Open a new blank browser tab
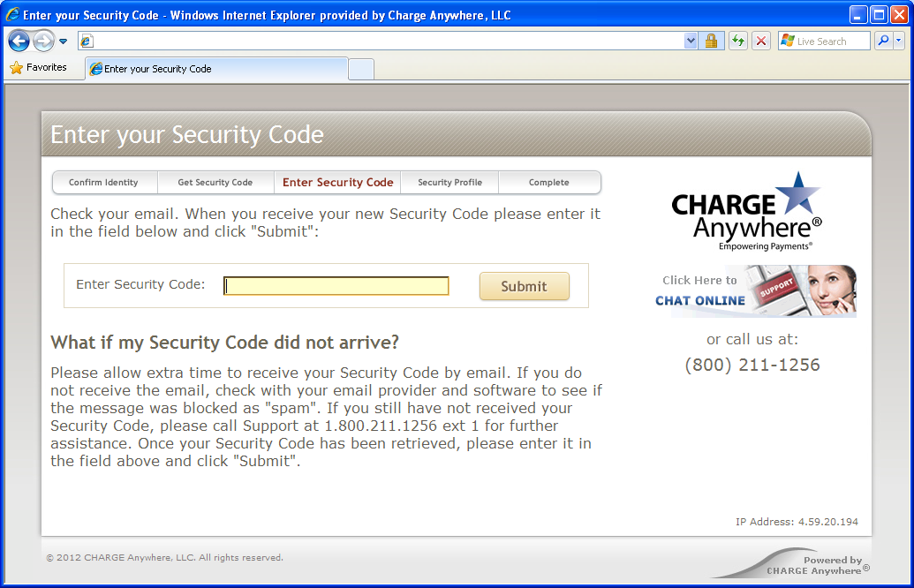Viewport: 914px width, 588px height. 361,69
